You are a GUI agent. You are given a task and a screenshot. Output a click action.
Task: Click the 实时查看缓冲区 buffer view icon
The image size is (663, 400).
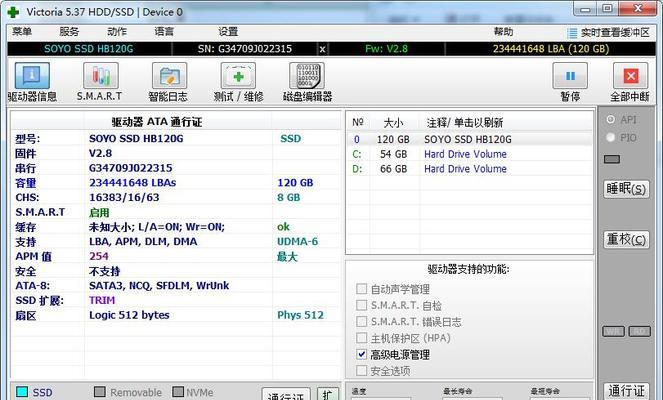(x=572, y=33)
